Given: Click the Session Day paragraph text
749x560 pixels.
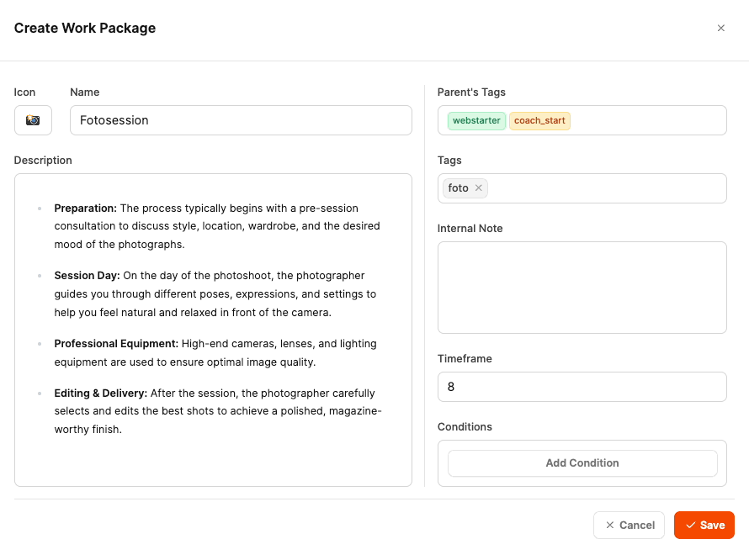Looking at the screenshot, I should pyautogui.click(x=215, y=294).
